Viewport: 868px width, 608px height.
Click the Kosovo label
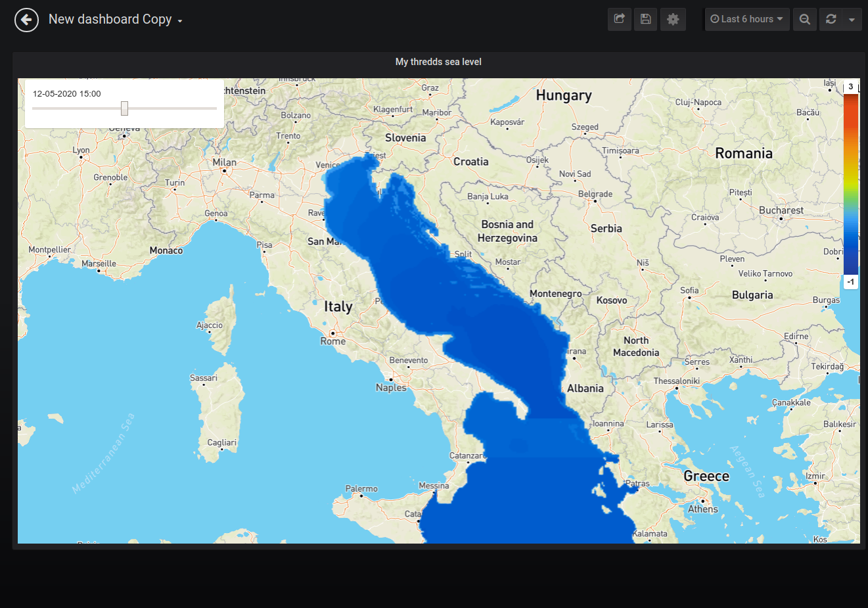(x=612, y=300)
